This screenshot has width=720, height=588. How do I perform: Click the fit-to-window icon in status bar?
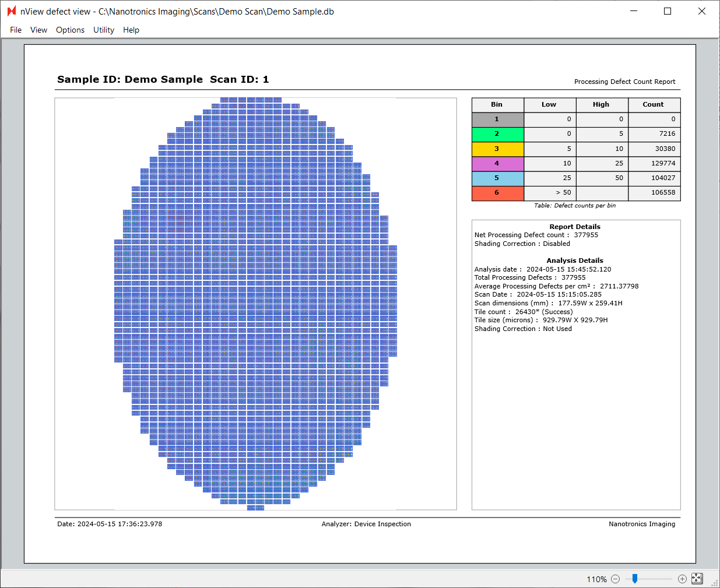[697, 579]
